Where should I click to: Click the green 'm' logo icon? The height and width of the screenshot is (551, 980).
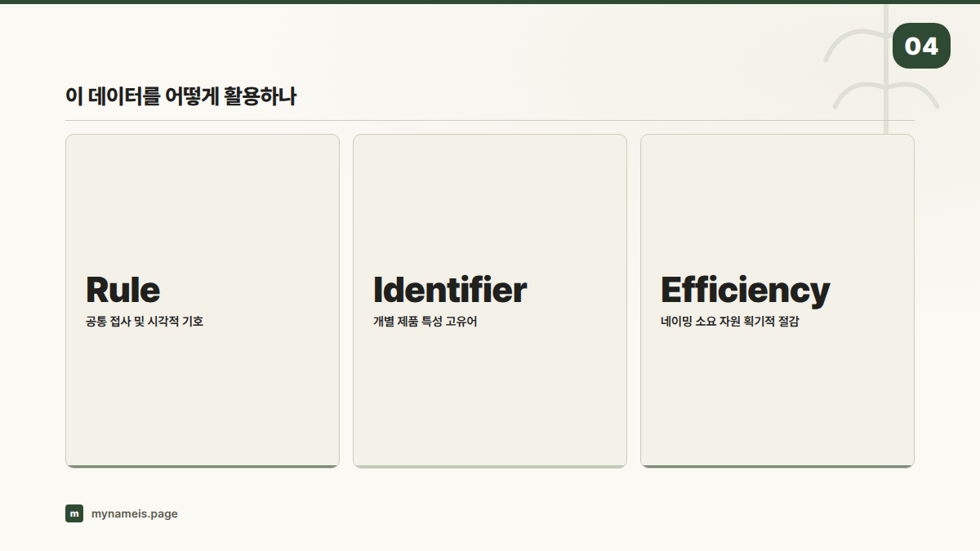[74, 513]
